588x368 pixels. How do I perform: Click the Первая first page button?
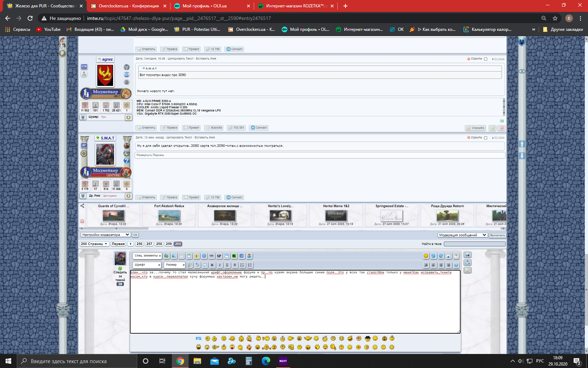[118, 244]
